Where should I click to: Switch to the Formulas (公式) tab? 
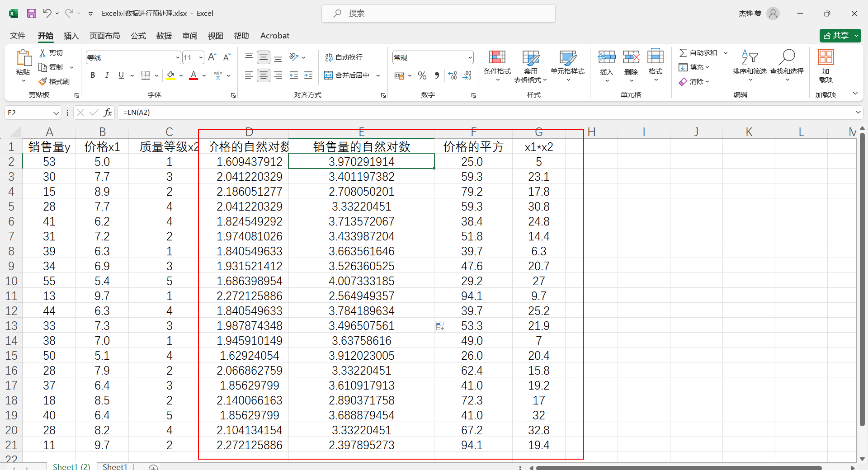coord(138,36)
